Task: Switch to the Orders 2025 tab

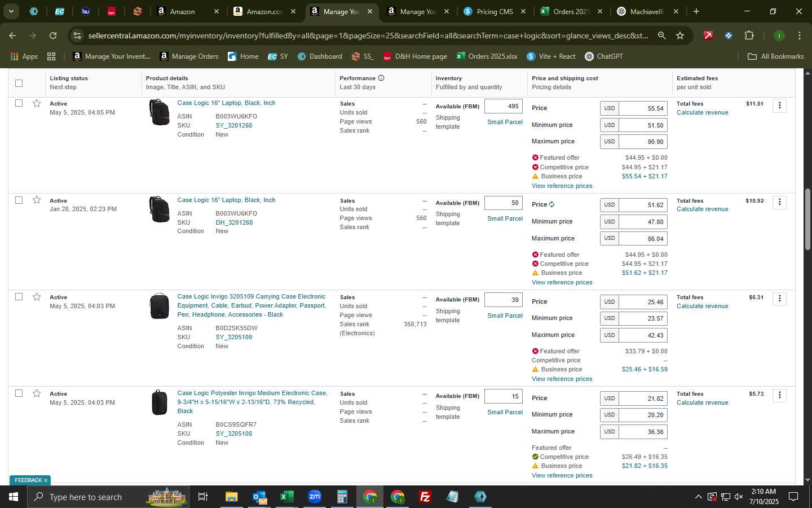Action: [x=571, y=11]
